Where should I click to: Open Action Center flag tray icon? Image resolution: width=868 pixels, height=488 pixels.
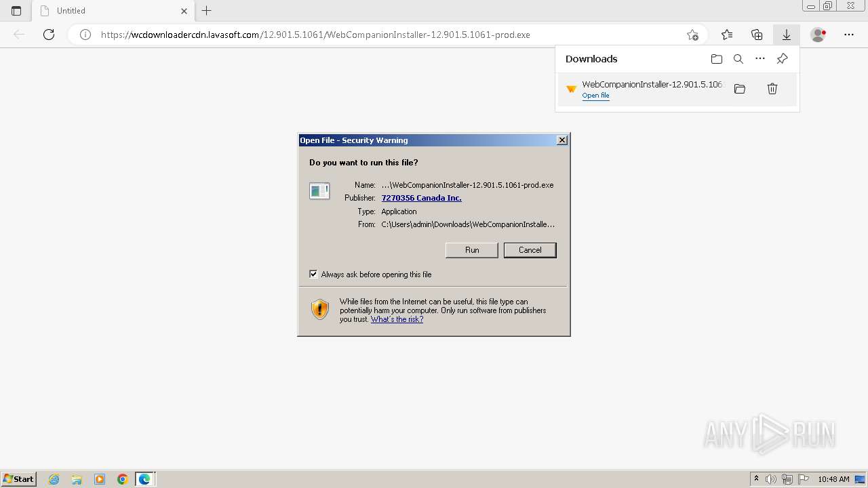[x=804, y=479]
